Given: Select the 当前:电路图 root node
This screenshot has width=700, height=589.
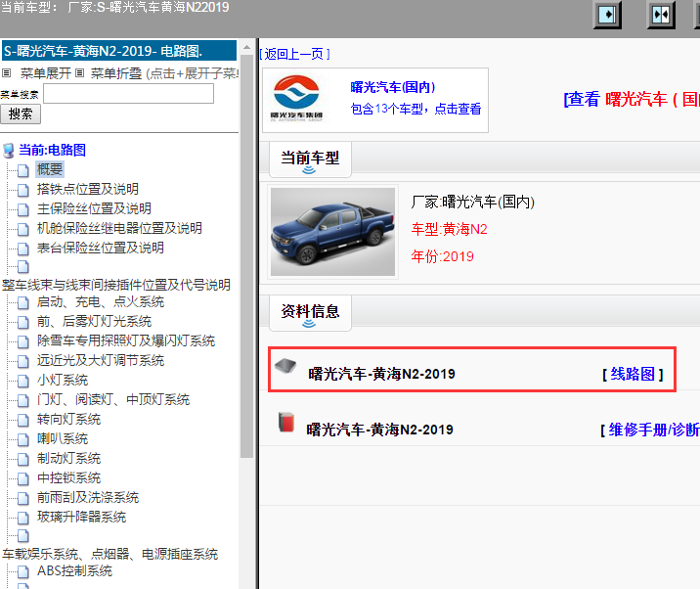Looking at the screenshot, I should click(x=52, y=150).
